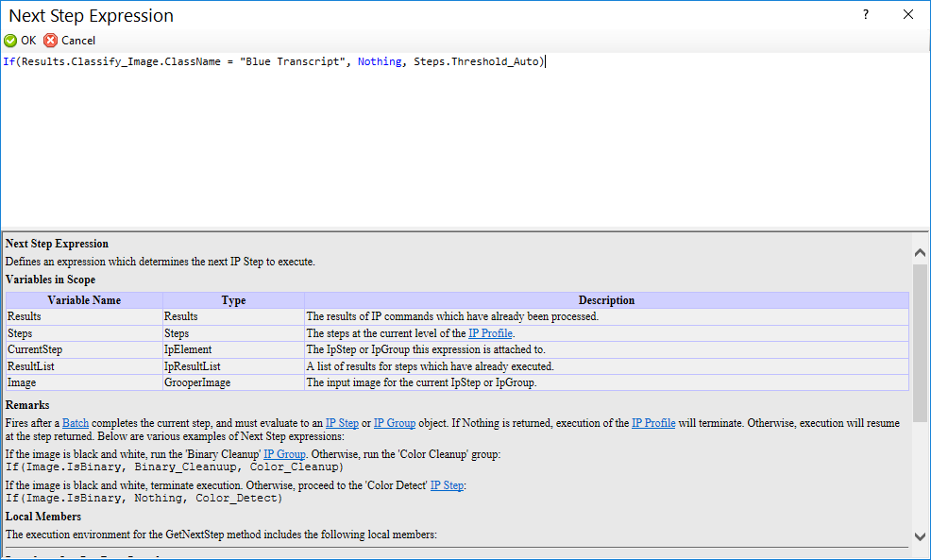This screenshot has width=931, height=560.
Task: Open IP Profile link in Remarks paragraph
Action: point(653,423)
